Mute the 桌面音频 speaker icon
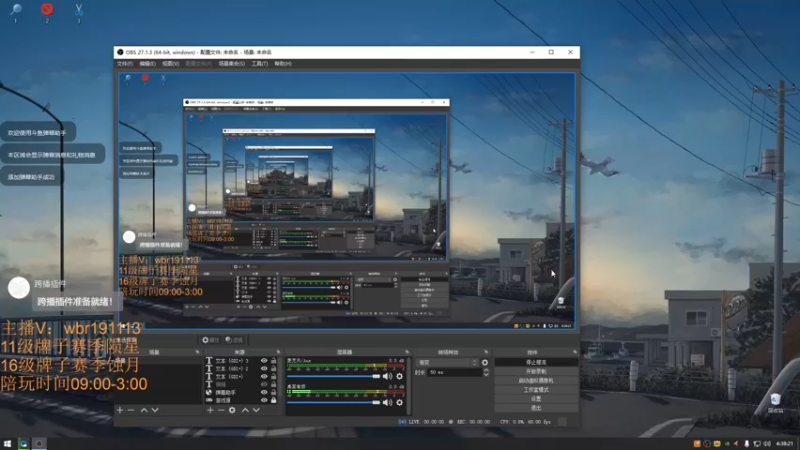800x450 pixels. point(388,403)
